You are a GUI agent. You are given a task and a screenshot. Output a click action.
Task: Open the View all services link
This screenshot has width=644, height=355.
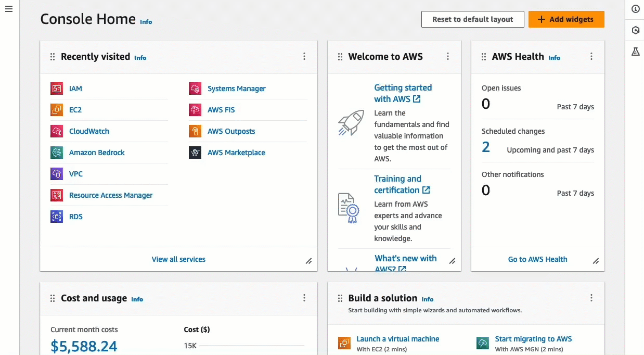tap(178, 259)
